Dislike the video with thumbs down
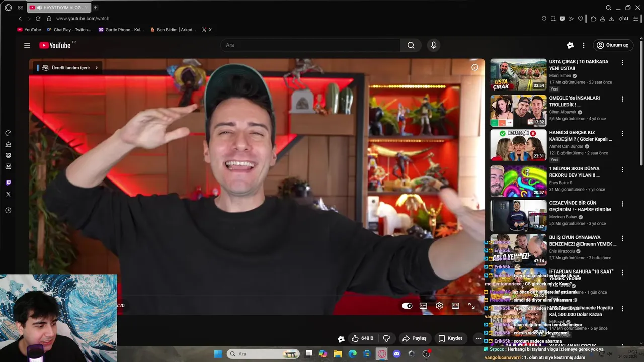644x362 pixels. pos(387,338)
